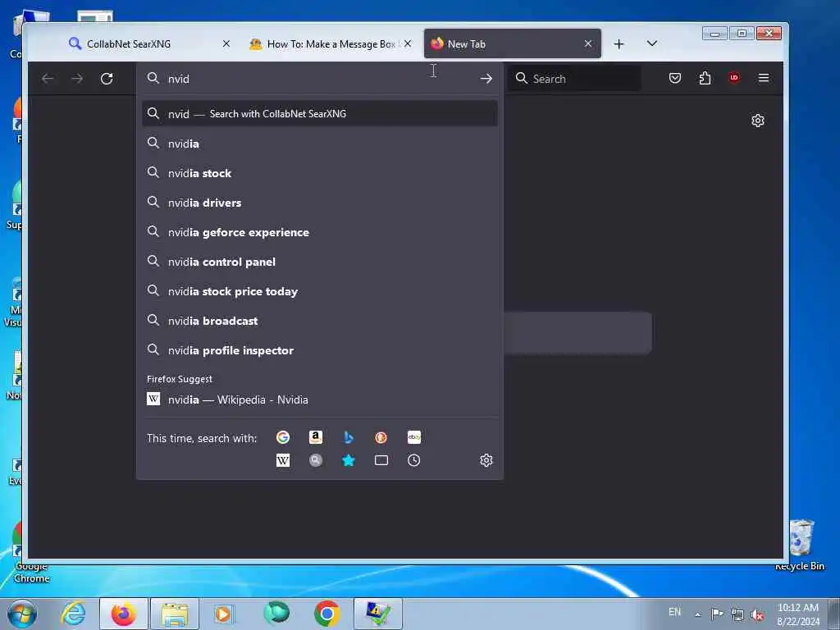The image size is (840, 630).
Task: Open Action Center flag tray icon
Action: click(717, 614)
